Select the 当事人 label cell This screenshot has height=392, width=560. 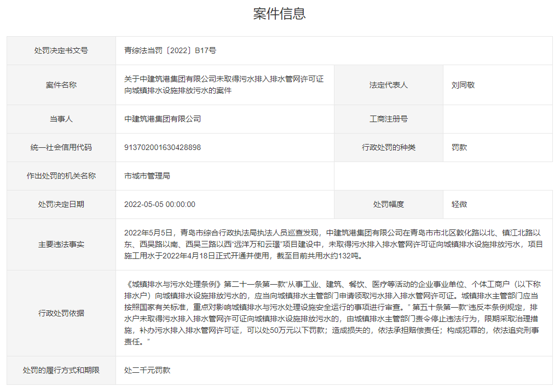tap(61, 119)
